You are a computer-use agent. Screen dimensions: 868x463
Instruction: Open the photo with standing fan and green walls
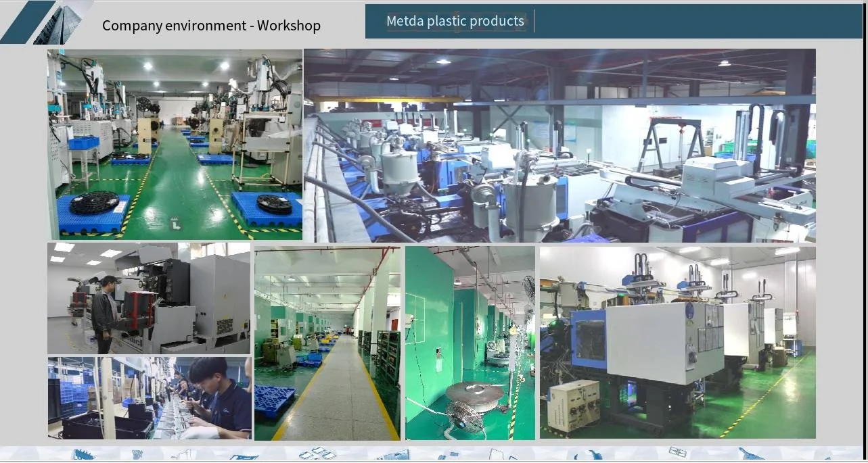[x=470, y=343]
